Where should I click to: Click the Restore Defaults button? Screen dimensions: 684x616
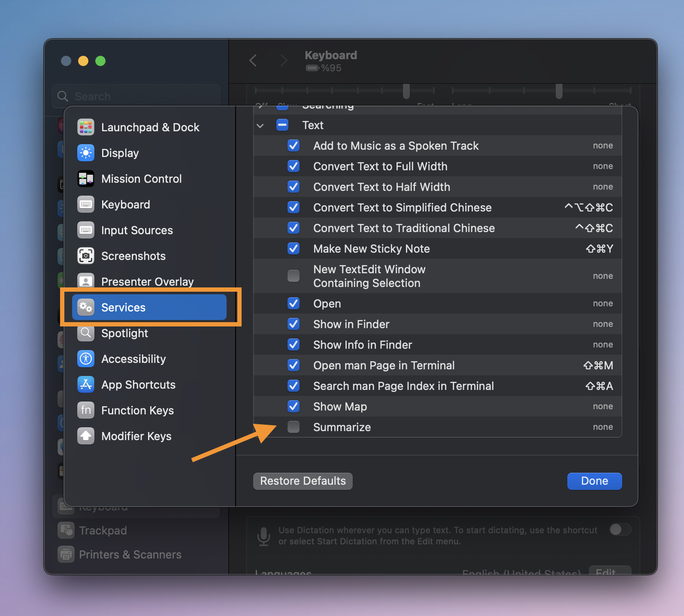[303, 481]
